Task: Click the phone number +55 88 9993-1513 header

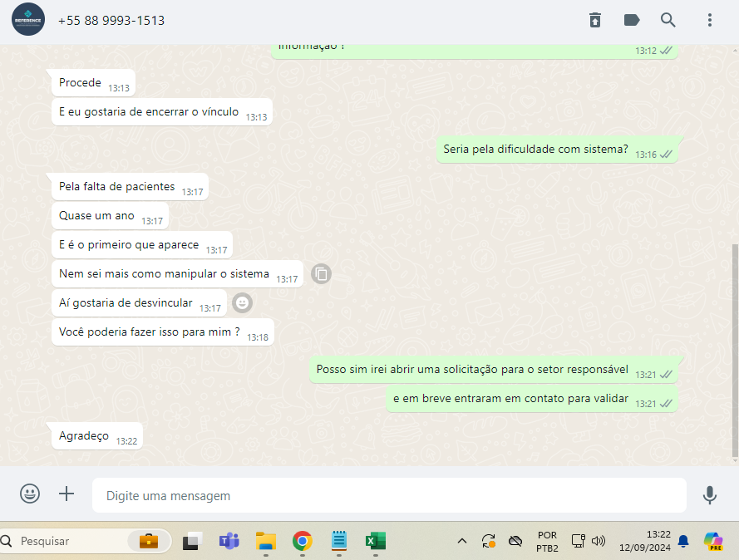Action: pyautogui.click(x=111, y=21)
